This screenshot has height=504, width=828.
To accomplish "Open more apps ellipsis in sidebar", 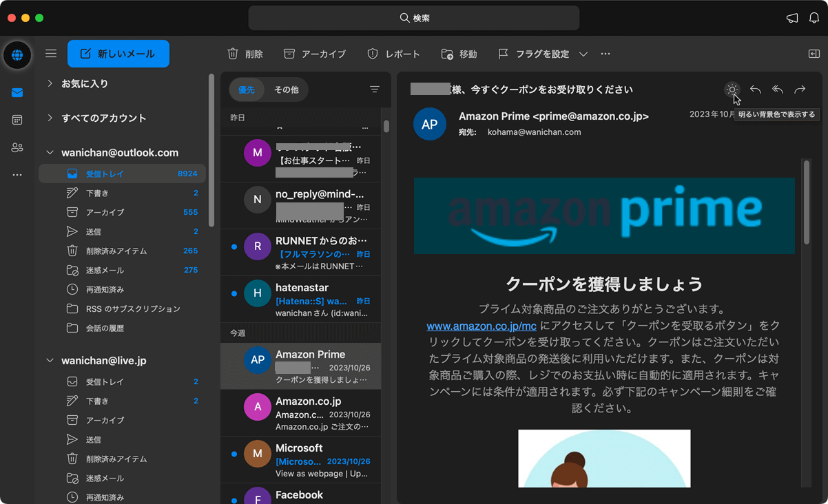I will (17, 175).
